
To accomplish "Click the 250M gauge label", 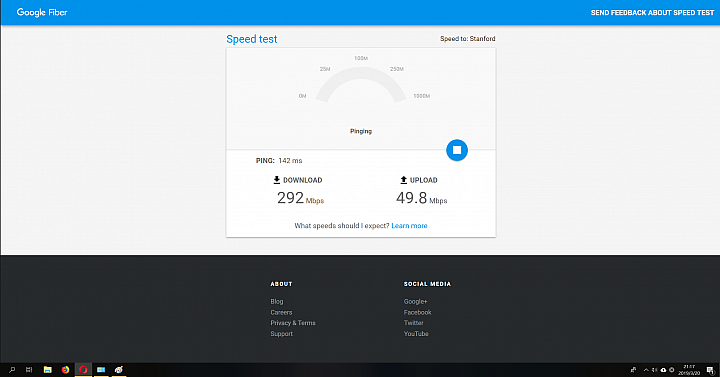I will tap(397, 69).
